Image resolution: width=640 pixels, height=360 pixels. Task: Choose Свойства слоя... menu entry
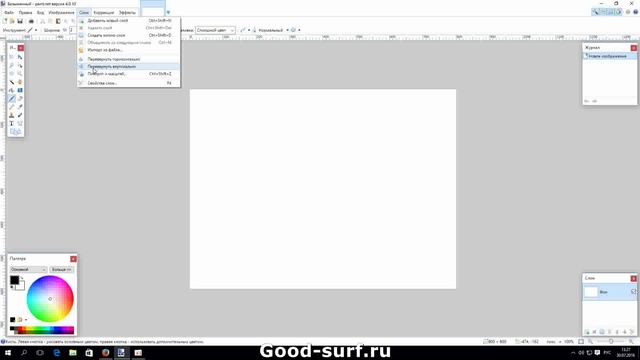point(129,83)
